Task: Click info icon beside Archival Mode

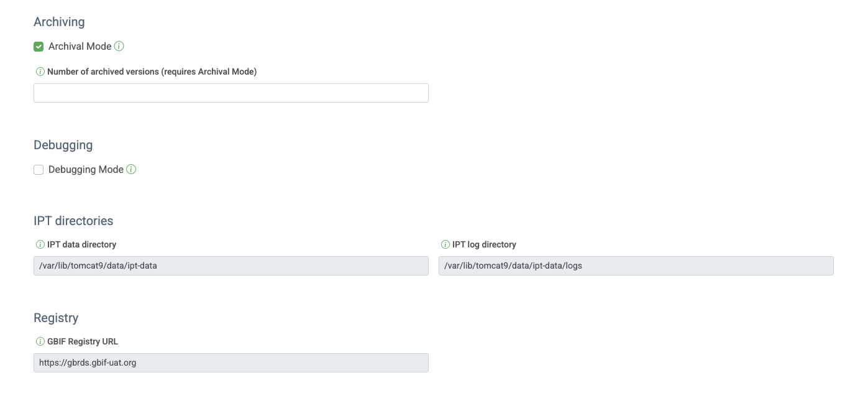Action: (119, 46)
